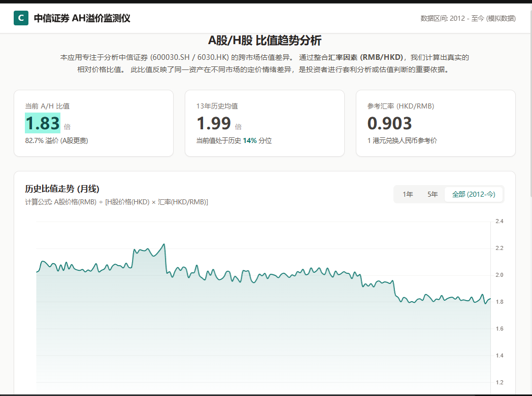The image size is (532, 396).
Task: Click the green 14% percentile figure
Action: tap(249, 140)
